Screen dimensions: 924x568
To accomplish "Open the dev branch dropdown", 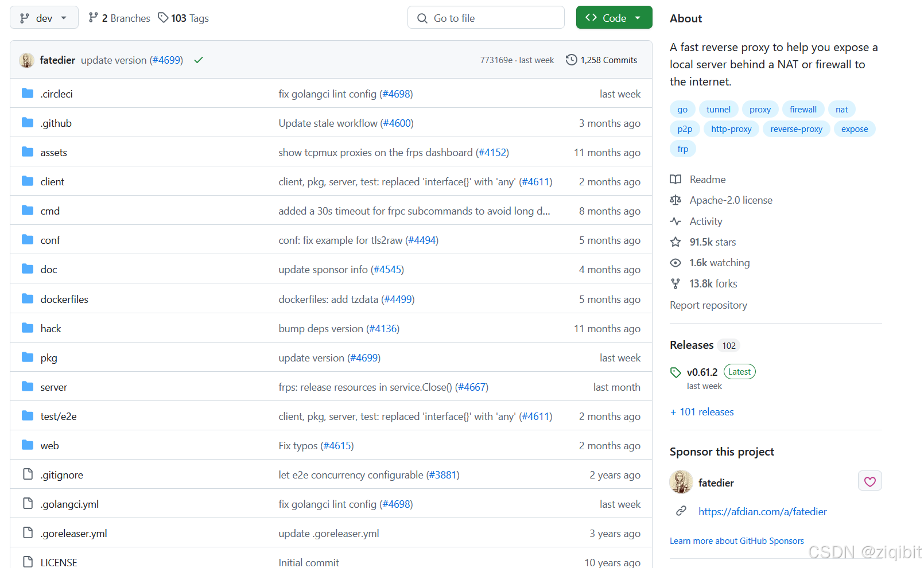I will click(x=44, y=18).
